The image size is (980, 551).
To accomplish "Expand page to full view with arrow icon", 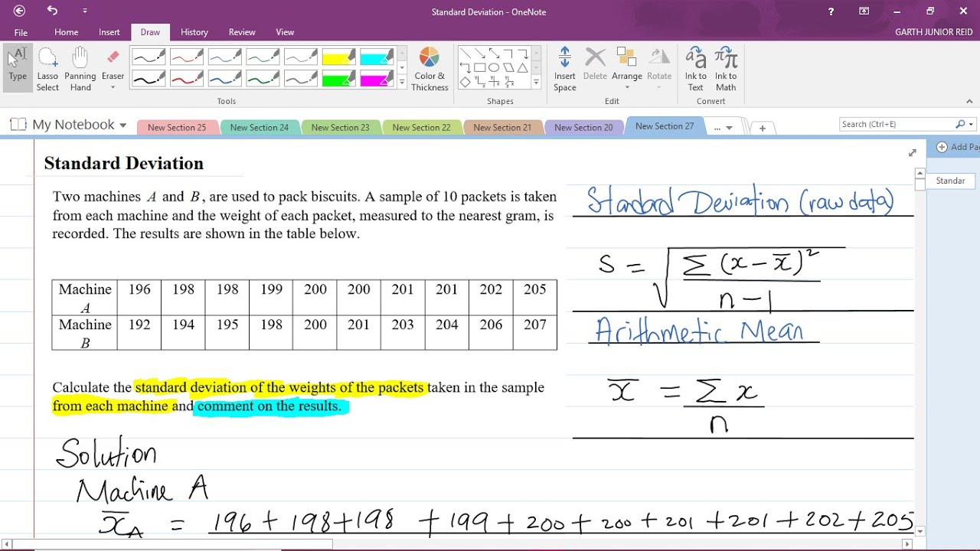I will click(912, 153).
